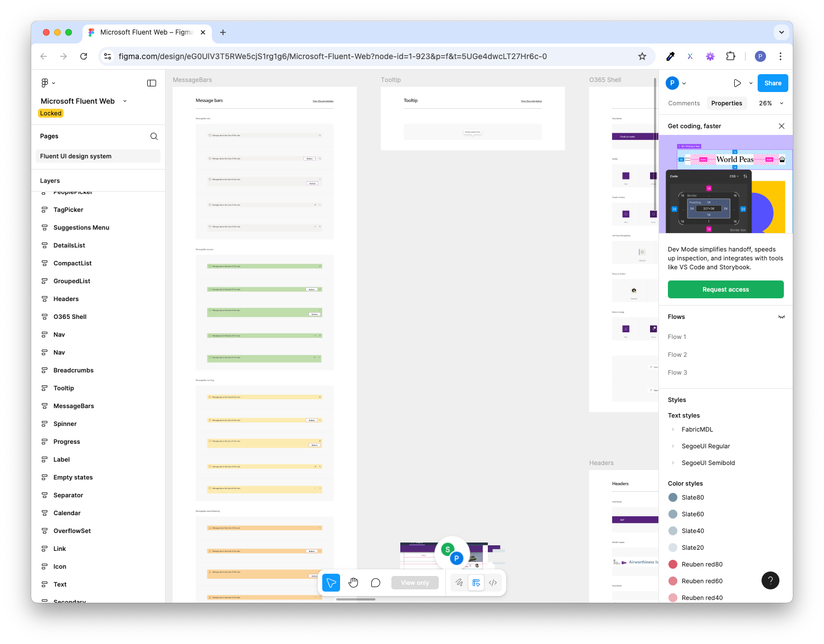This screenshot has height=644, width=824.
Task: Expand FabricMDL text styles group
Action: pos(673,429)
